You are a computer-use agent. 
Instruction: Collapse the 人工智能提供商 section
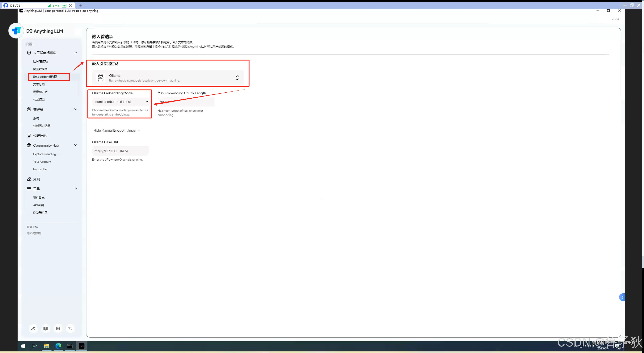pos(75,53)
